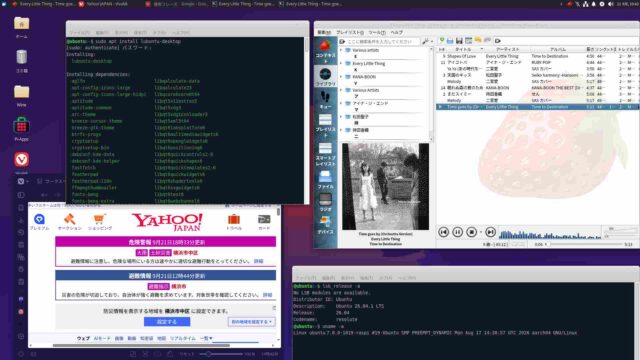Expand the KANA-BOON library entry
Screen dimensions: 640x360
[x=341, y=77]
